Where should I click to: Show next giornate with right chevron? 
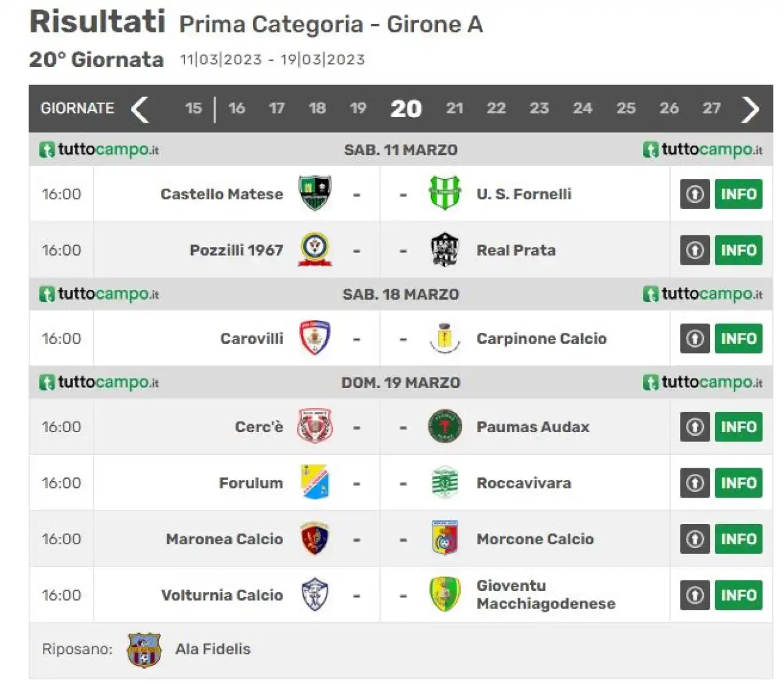pos(750,109)
